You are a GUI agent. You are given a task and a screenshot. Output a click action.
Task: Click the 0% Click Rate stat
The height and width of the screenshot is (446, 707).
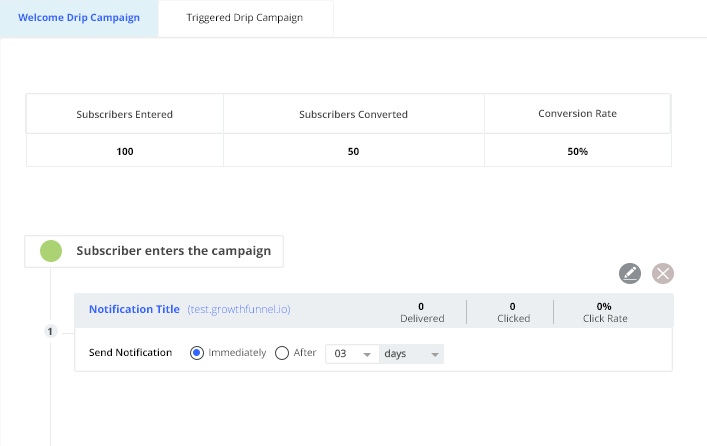click(x=603, y=312)
